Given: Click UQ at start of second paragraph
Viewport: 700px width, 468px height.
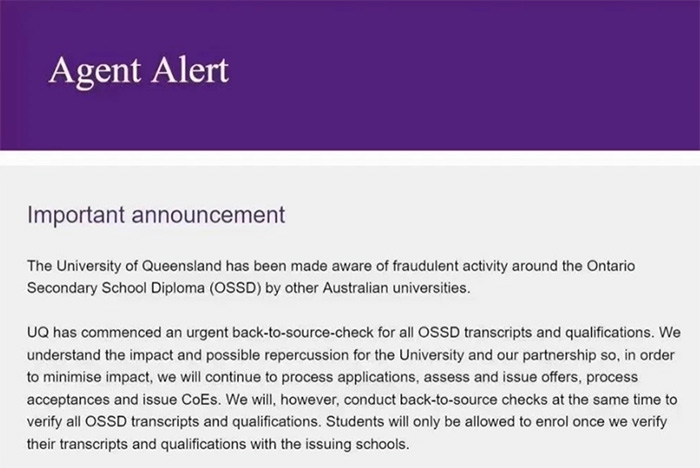Looking at the screenshot, I should pos(38,333).
